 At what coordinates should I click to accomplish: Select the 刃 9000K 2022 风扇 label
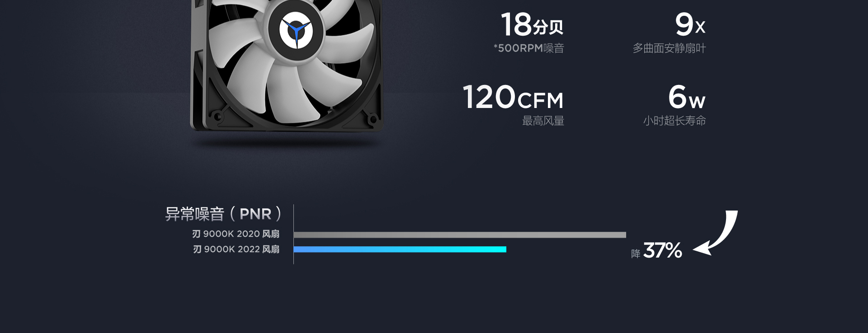(236, 249)
